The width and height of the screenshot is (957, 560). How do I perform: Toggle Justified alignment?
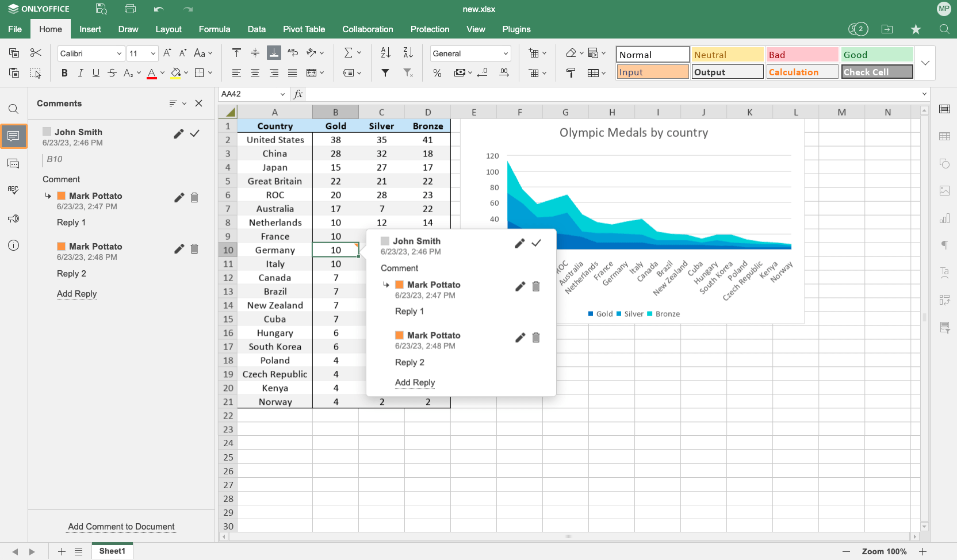point(293,72)
